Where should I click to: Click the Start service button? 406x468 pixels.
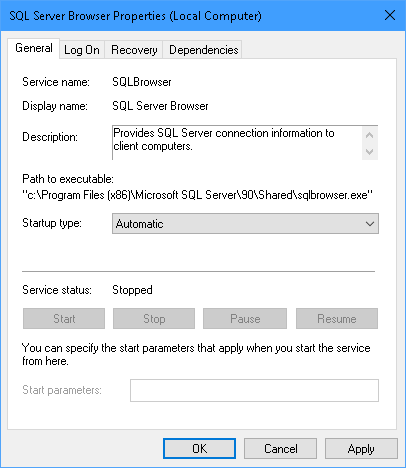pyautogui.click(x=64, y=319)
